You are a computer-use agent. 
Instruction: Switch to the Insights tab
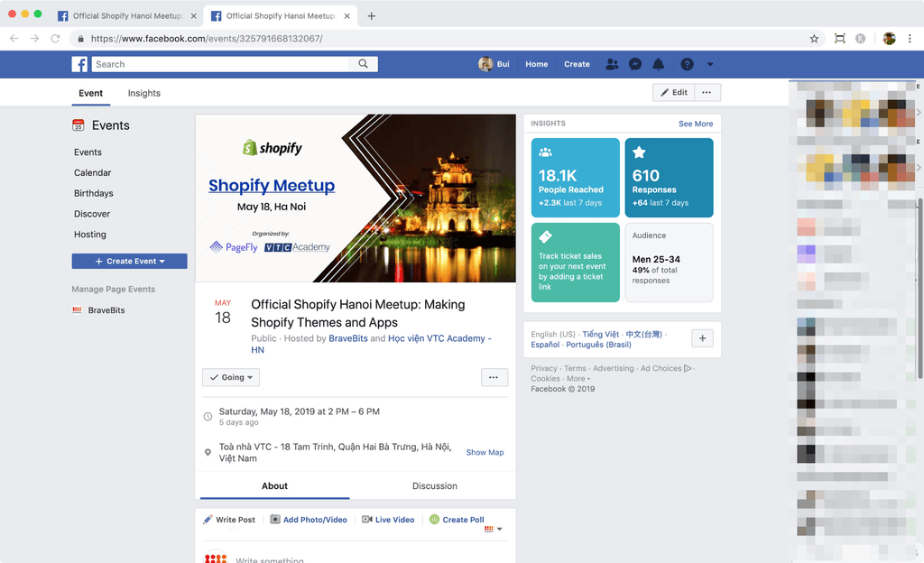[x=143, y=93]
